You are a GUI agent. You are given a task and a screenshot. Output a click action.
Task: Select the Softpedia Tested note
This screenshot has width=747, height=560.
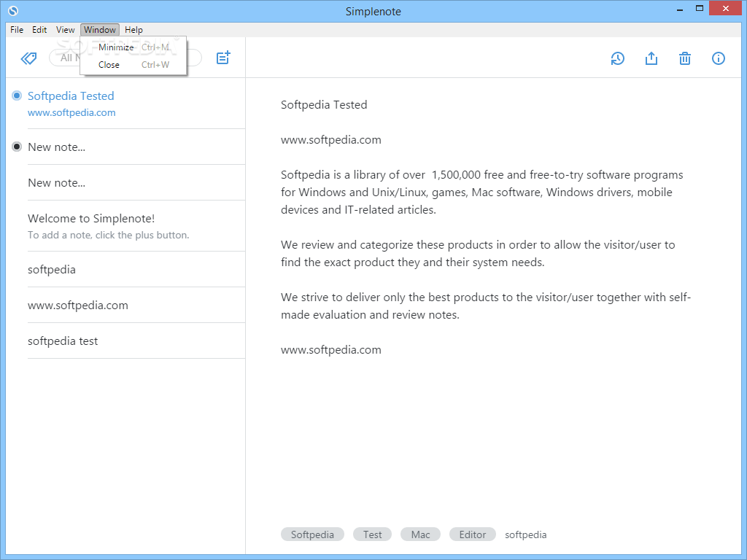coord(136,104)
